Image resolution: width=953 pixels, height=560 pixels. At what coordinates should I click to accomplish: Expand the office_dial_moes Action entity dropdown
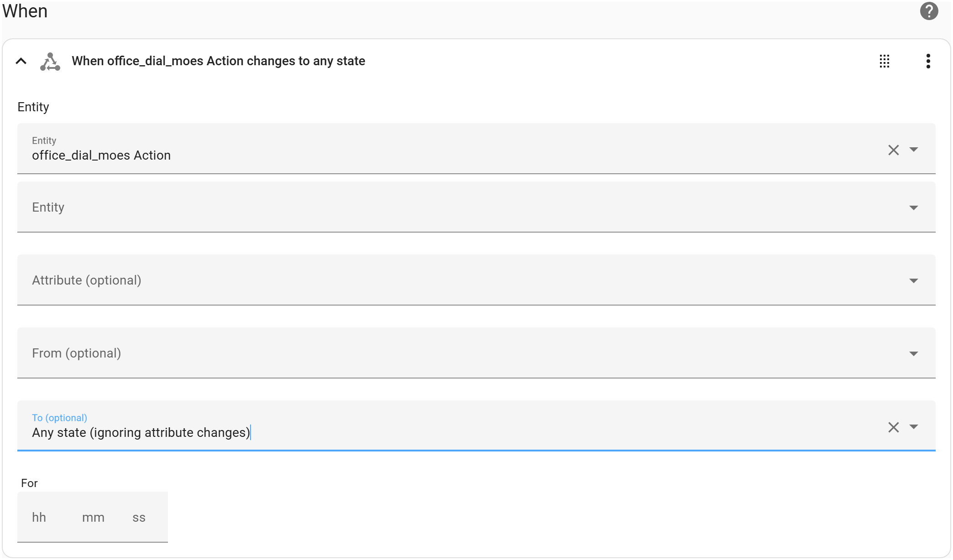coord(914,150)
